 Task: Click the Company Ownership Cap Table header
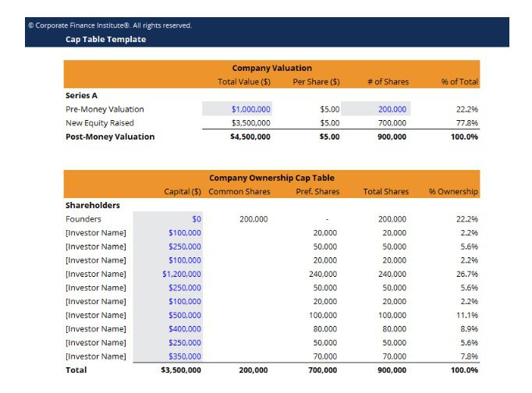point(271,178)
